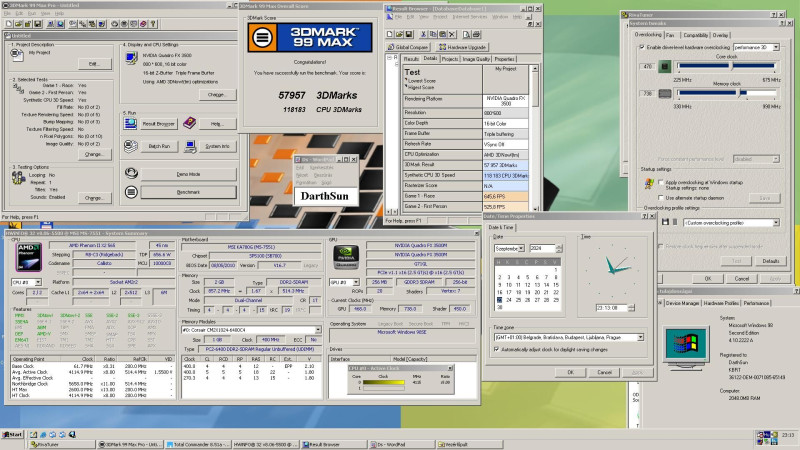Click the memory clock slider handle
This screenshot has width=800, height=450.
point(740,93)
